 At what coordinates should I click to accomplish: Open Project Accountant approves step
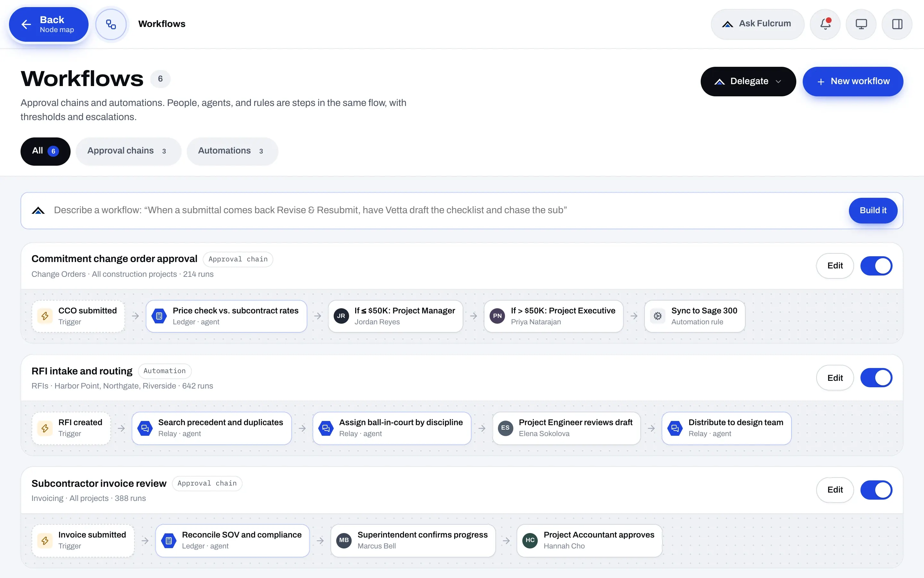589,540
